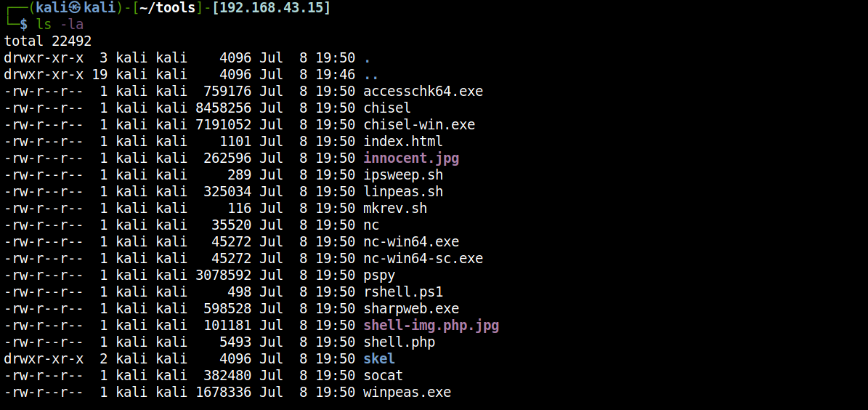This screenshot has width=868, height=410.
Task: Click the mkrev.sh script name
Action: 395,209
